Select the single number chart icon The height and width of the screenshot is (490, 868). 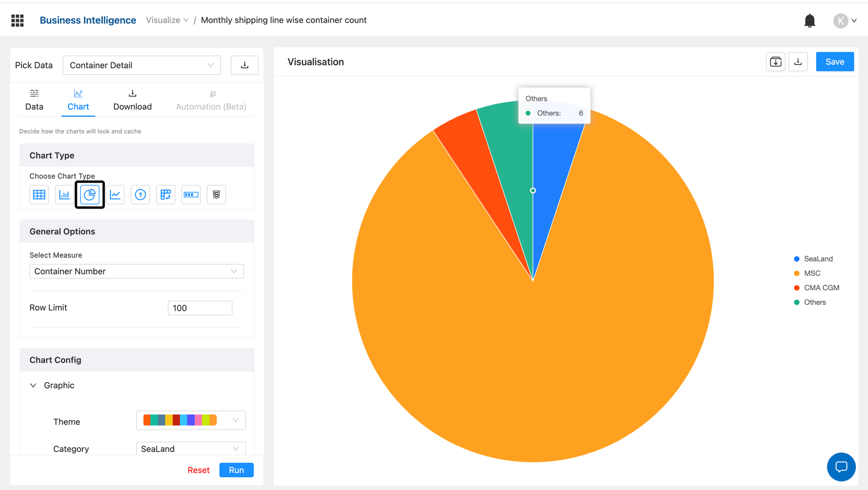pyautogui.click(x=141, y=195)
